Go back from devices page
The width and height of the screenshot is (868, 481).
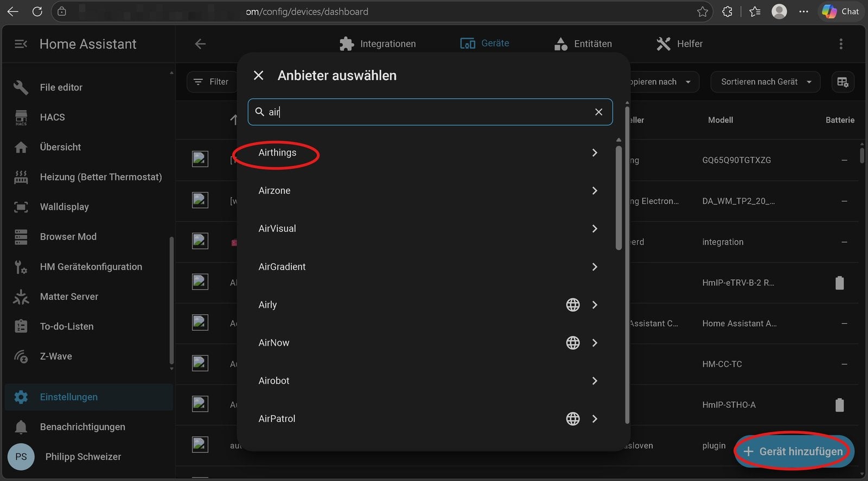(x=200, y=44)
